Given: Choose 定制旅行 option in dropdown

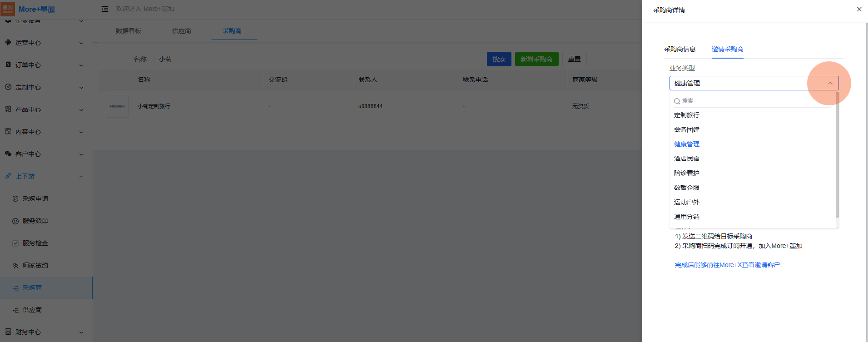Looking at the screenshot, I should pos(687,115).
